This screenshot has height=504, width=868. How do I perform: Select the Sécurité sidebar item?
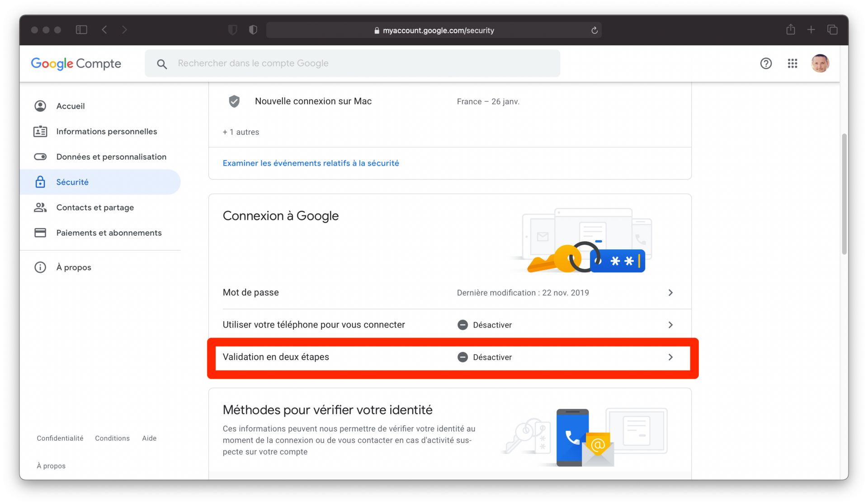pyautogui.click(x=100, y=182)
